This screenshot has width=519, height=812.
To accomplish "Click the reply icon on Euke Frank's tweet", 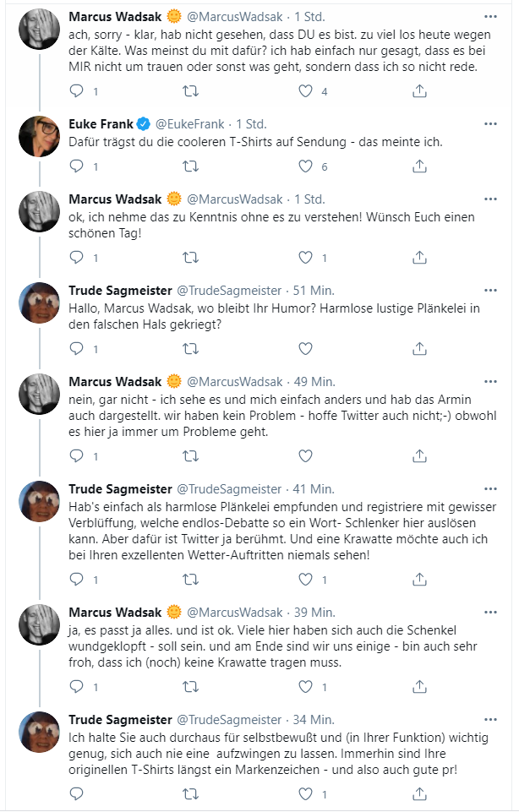I will 77,166.
